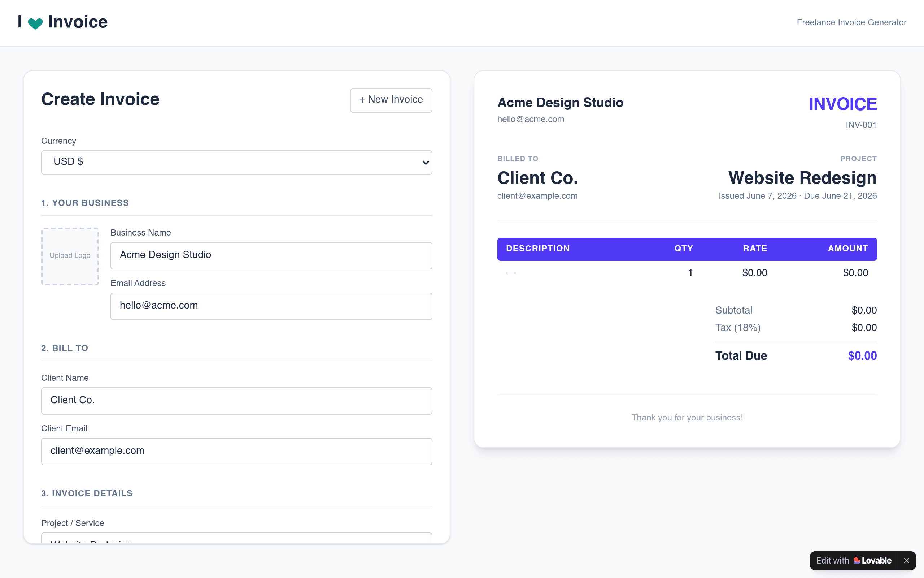Click the quantity value 1 in line item
The height and width of the screenshot is (578, 924).
(x=690, y=273)
